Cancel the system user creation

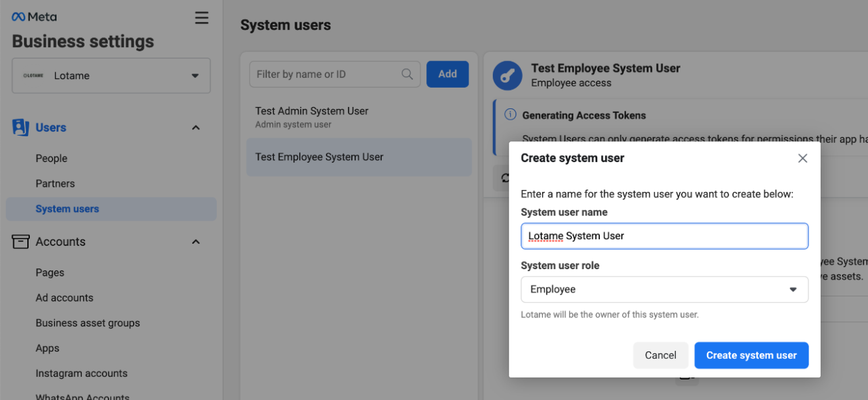coord(660,355)
